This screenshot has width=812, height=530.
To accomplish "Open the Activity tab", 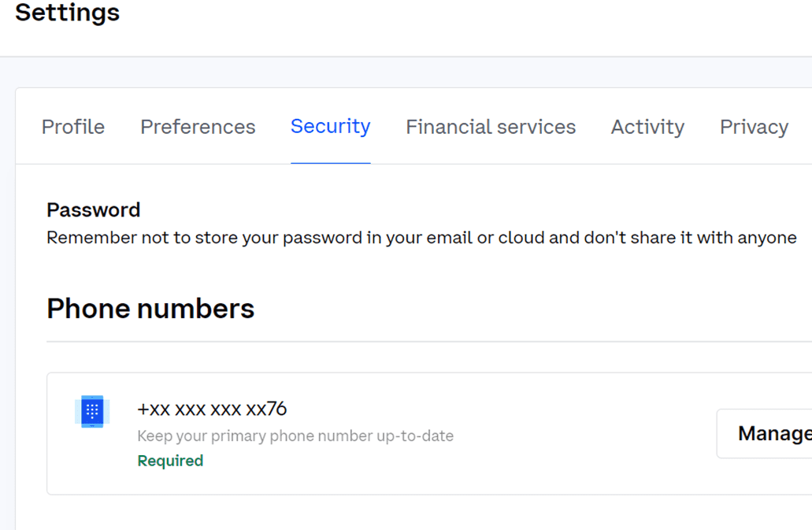I will click(647, 127).
